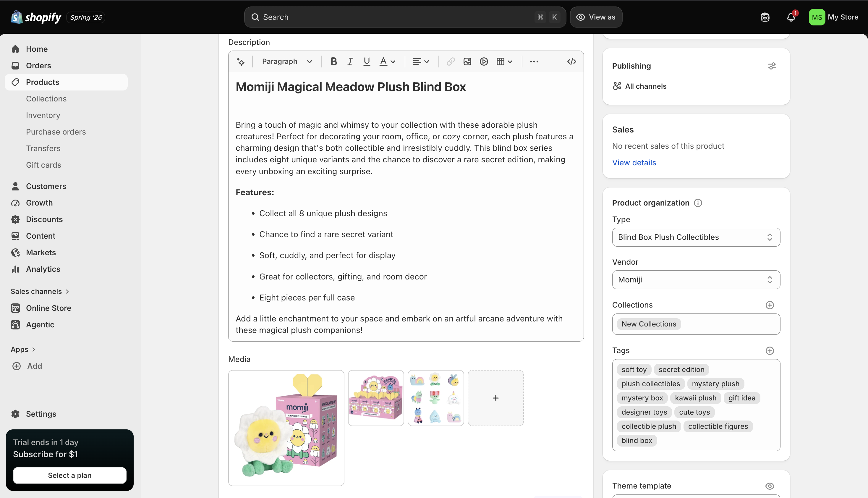Screen dimensions: 868x498
Task: Select the display case media thumbnail
Action: [x=376, y=398]
